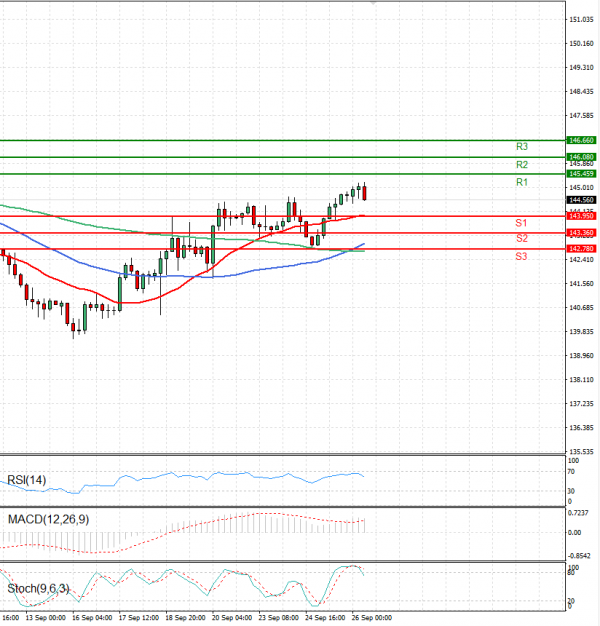600x626 pixels.
Task: Click the 147.585 price axis value
Action: (581, 116)
